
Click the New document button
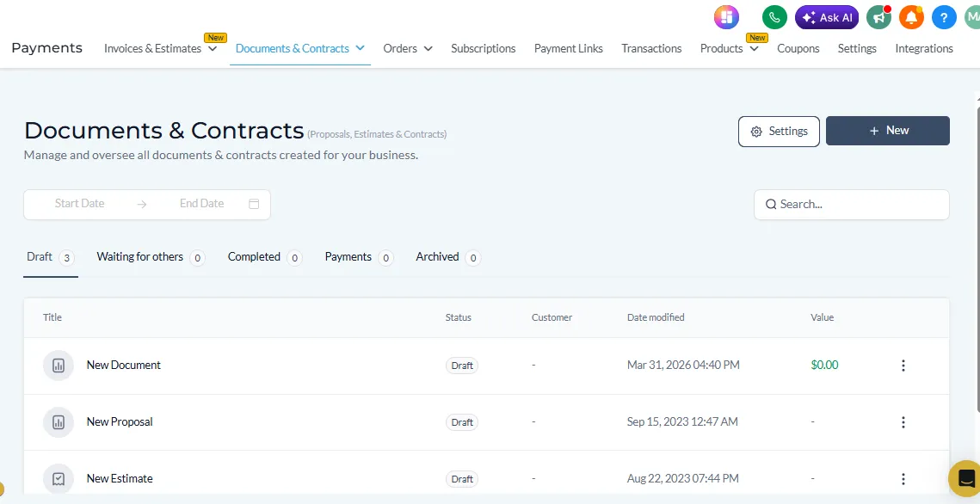pyautogui.click(x=887, y=131)
